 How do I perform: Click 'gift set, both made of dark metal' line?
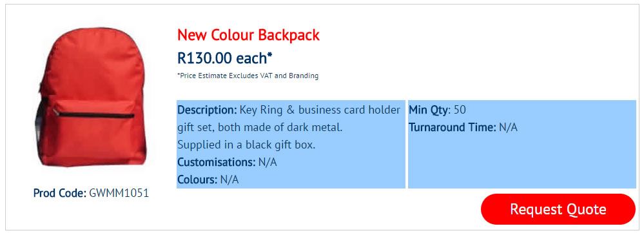[260, 127]
